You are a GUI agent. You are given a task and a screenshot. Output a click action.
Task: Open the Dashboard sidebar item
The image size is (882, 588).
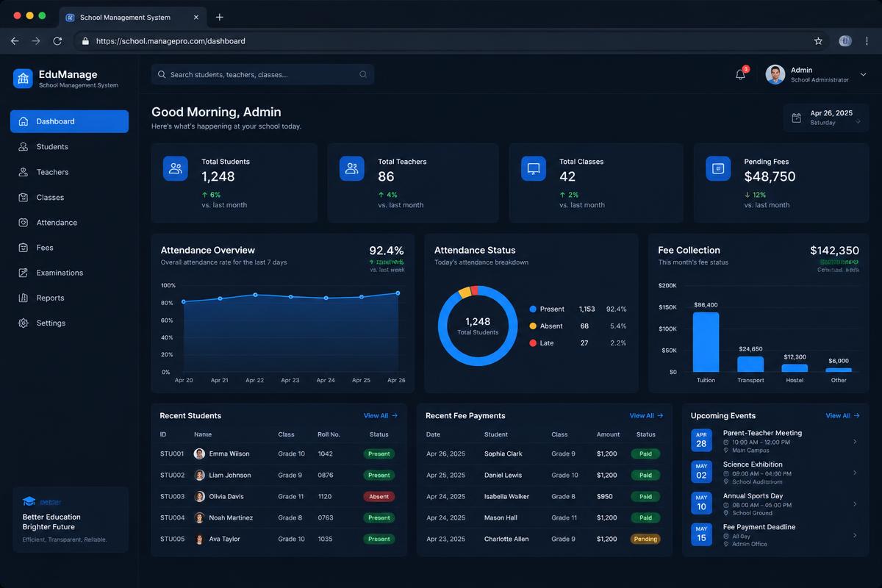(x=69, y=121)
